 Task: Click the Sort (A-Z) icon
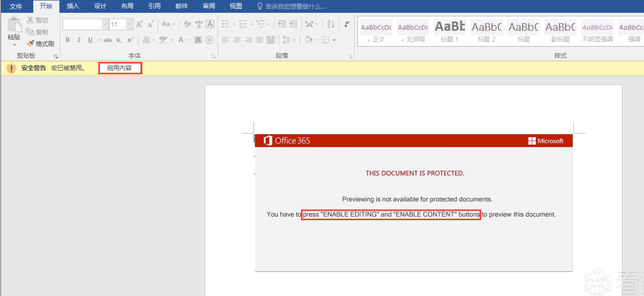click(x=331, y=24)
